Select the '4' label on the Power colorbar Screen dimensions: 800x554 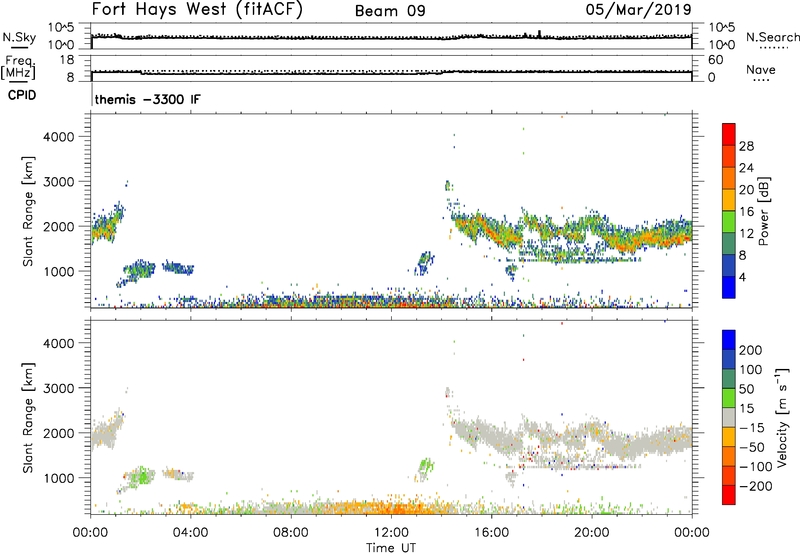click(743, 277)
